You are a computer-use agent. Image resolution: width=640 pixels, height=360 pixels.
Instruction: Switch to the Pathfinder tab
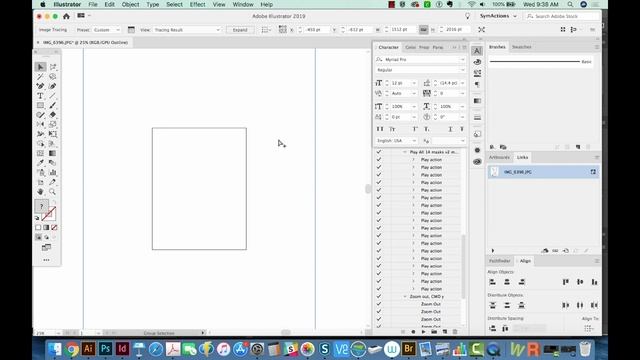tap(500, 261)
